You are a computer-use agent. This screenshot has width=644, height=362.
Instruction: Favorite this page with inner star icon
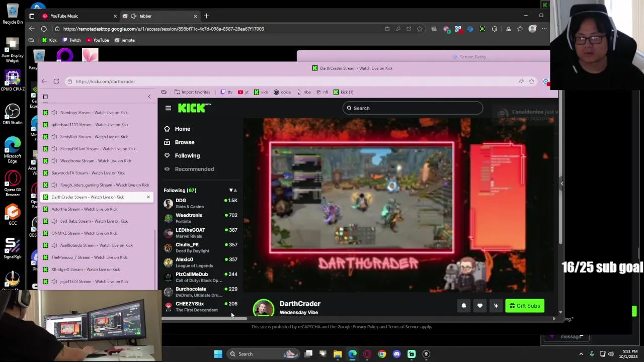[531, 81]
